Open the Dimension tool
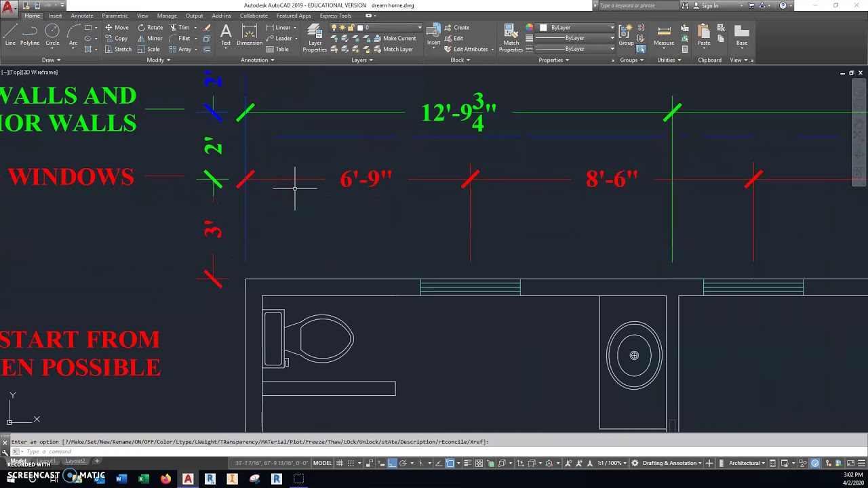 pyautogui.click(x=250, y=35)
